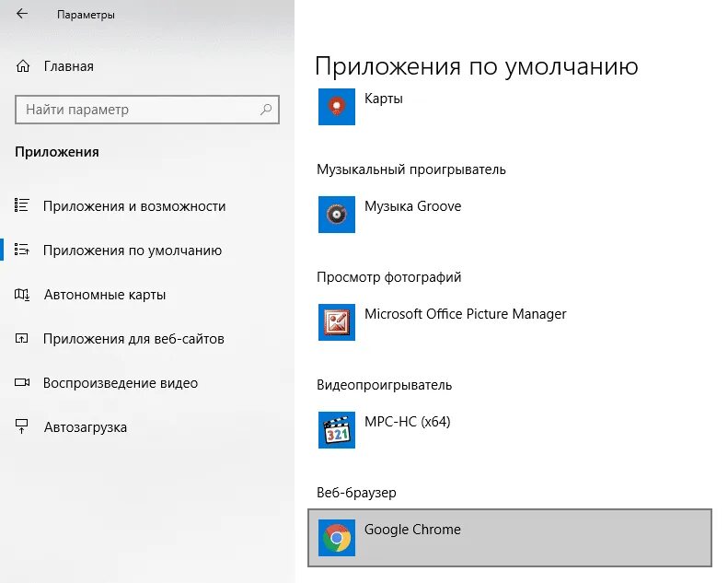The image size is (728, 583).
Task: Click the Приложения sidebar heading
Action: click(57, 152)
